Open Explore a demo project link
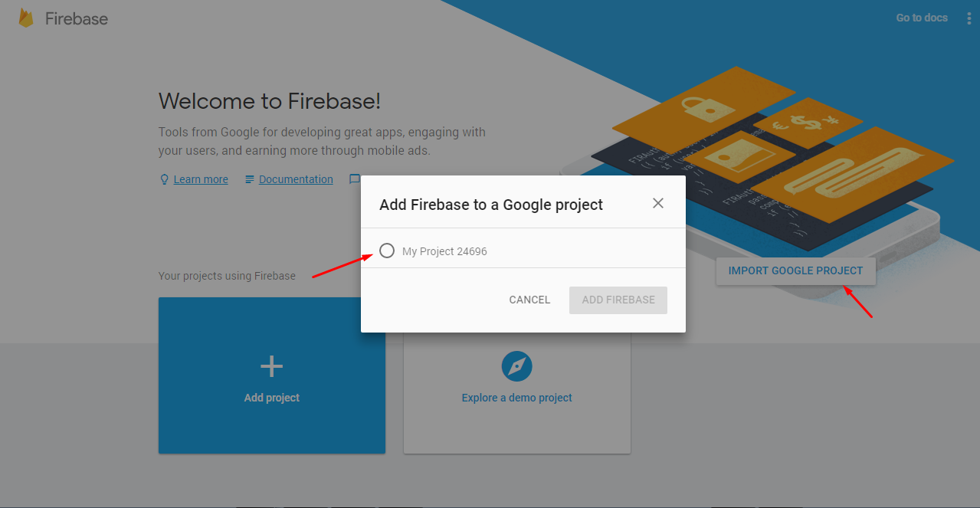 (x=517, y=398)
